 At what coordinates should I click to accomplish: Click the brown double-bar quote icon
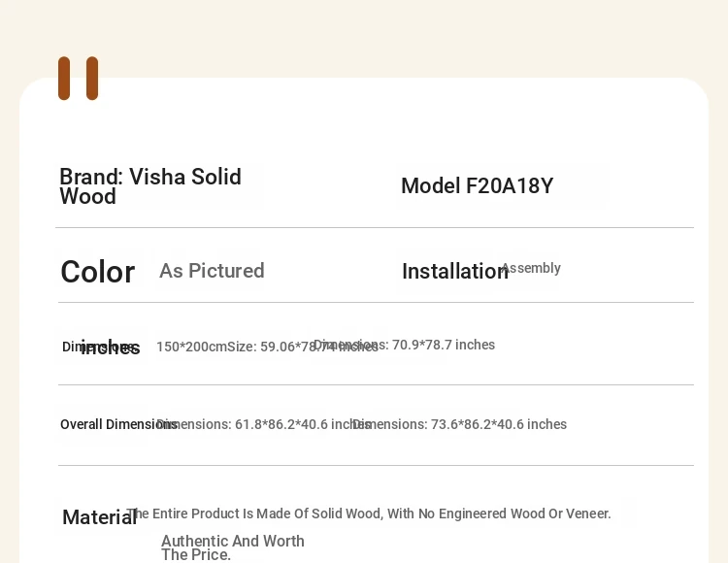click(78, 78)
